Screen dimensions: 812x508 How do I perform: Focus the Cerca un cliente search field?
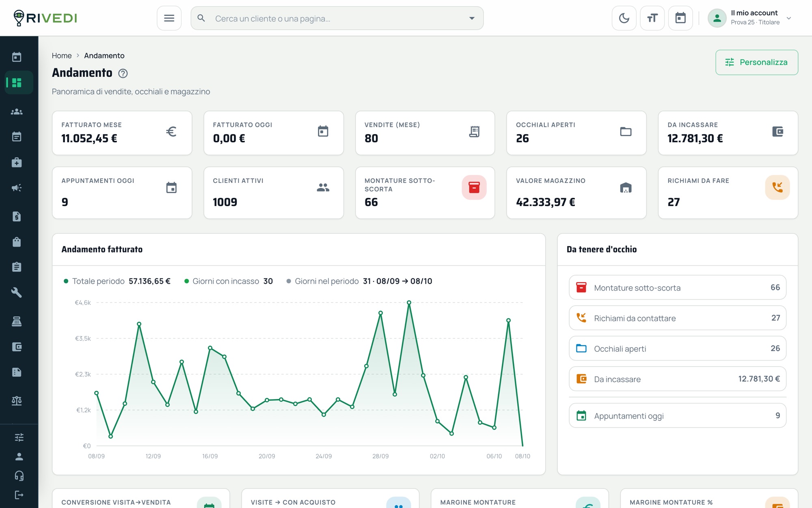[337, 18]
